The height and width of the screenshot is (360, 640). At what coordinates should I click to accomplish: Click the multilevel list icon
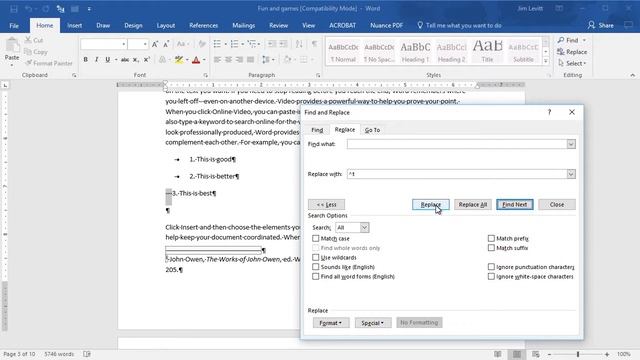pos(251,44)
